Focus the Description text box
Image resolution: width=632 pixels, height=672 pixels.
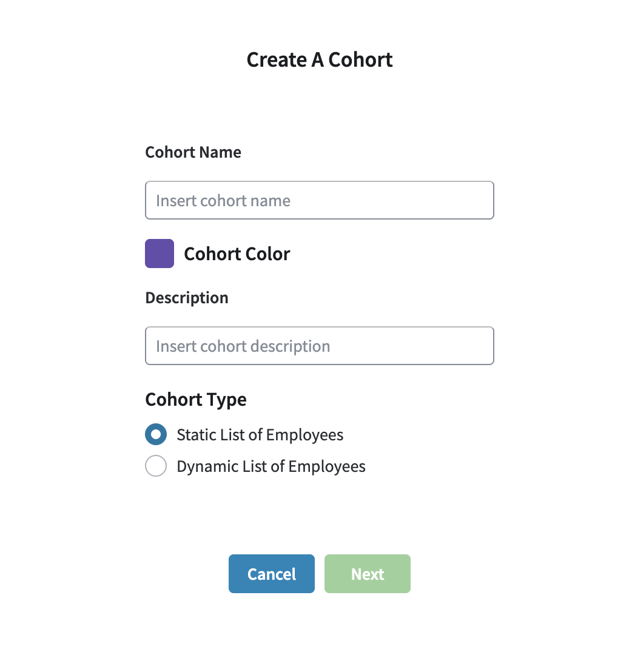pyautogui.click(x=319, y=346)
